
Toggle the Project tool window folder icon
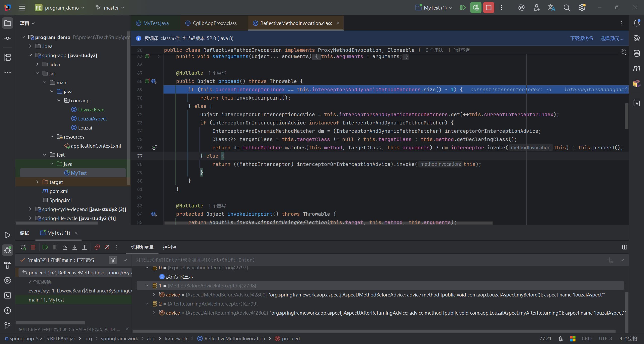[8, 23]
